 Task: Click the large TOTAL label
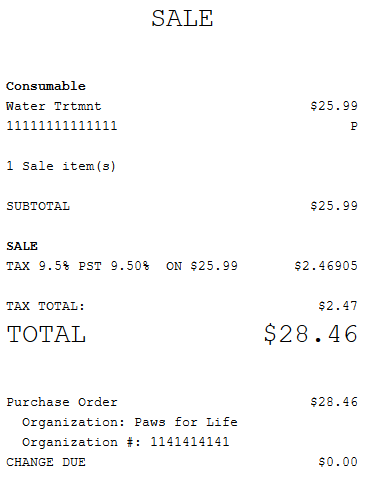point(46,334)
